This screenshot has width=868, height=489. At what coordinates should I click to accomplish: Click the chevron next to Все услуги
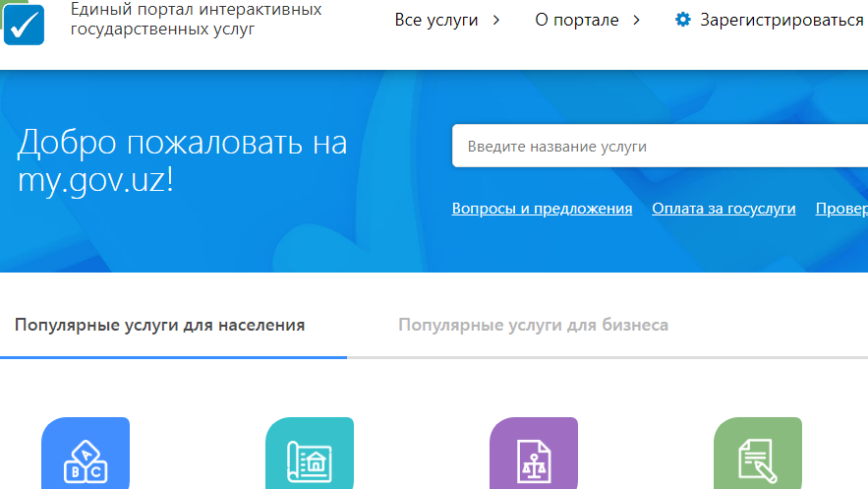point(496,20)
